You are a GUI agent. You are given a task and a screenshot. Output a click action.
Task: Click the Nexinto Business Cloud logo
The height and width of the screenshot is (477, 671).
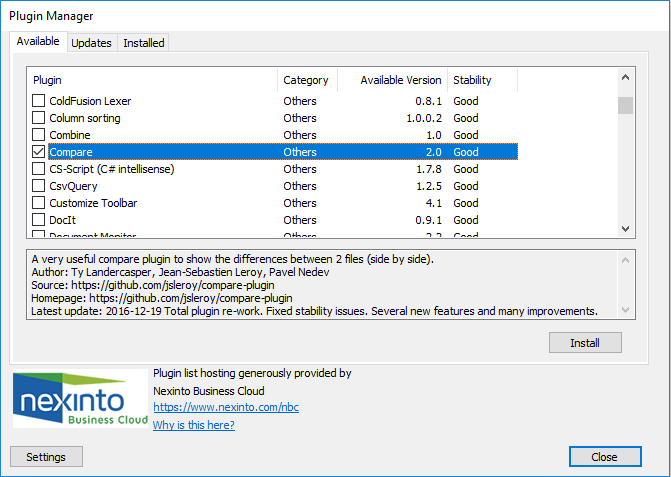click(x=80, y=399)
